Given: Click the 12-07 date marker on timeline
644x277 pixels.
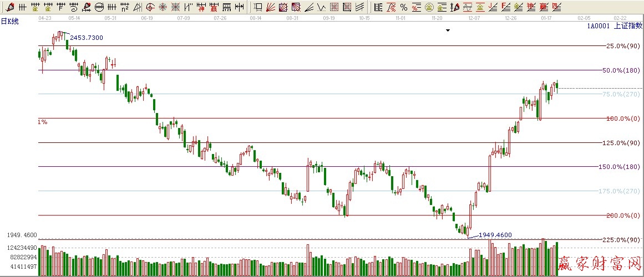Looking at the screenshot, I should (x=474, y=18).
